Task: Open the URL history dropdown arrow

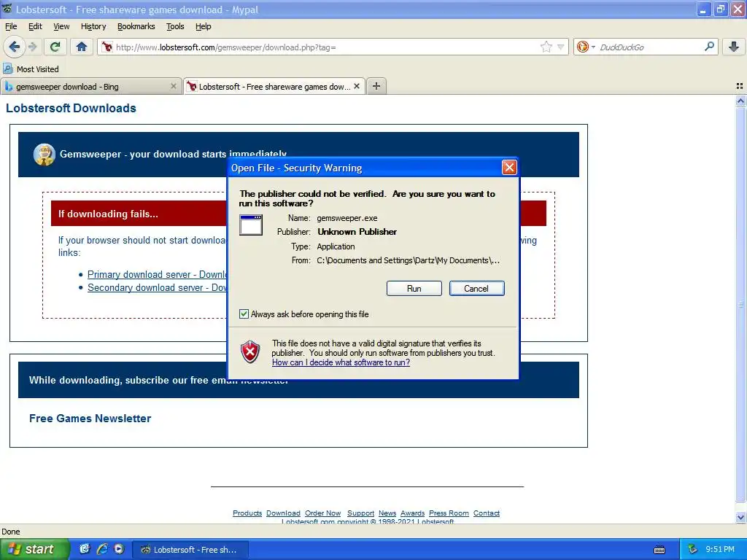Action: tap(561, 47)
